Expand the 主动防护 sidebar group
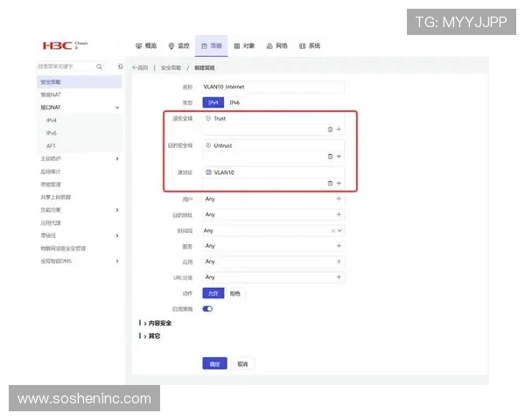525x420 pixels. pyautogui.click(x=117, y=158)
